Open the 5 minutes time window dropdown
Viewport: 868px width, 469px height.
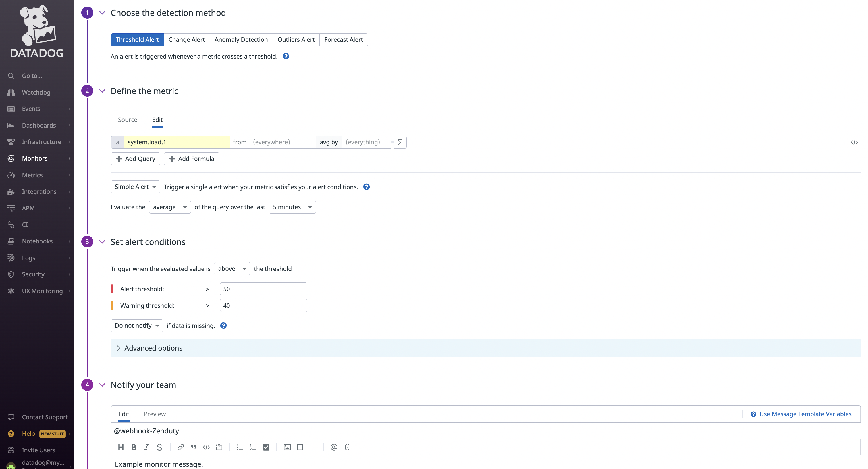[x=292, y=207]
